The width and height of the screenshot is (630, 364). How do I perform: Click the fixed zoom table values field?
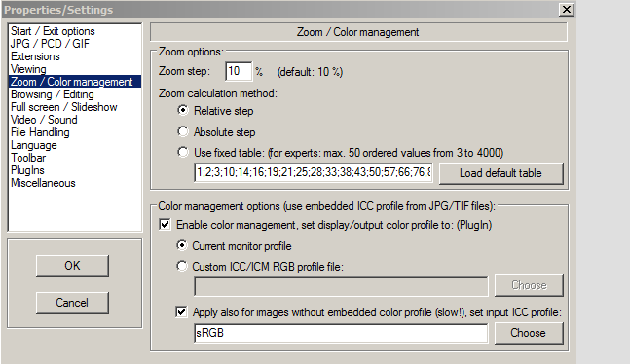314,173
